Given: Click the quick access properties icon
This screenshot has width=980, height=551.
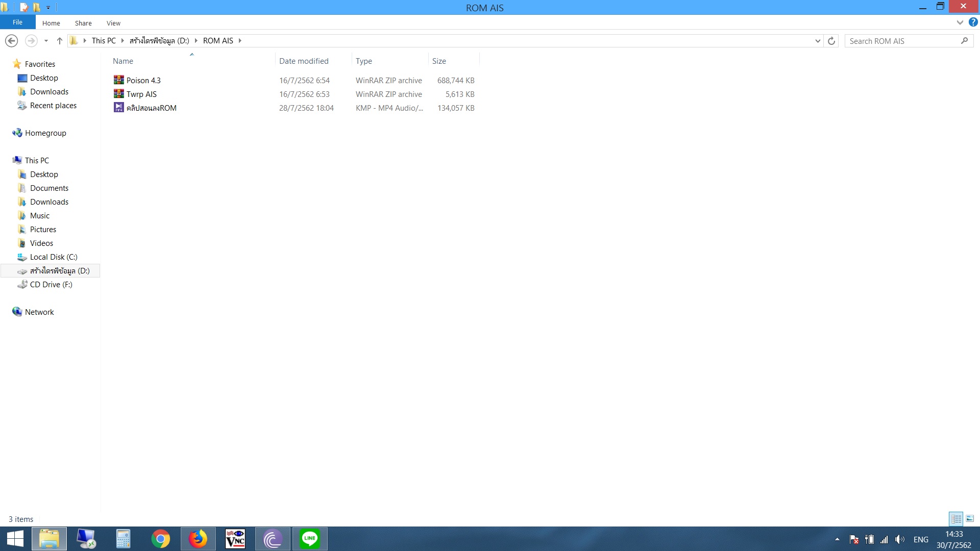Looking at the screenshot, I should (23, 7).
